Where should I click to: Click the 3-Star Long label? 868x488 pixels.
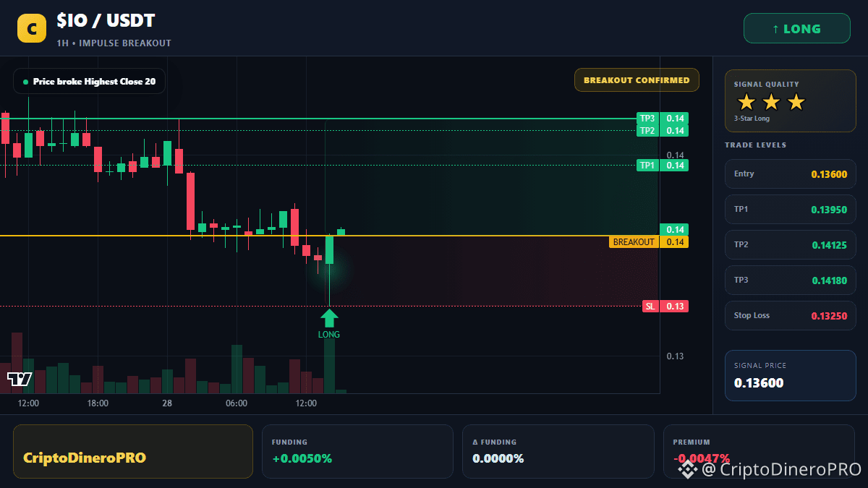[x=752, y=119]
